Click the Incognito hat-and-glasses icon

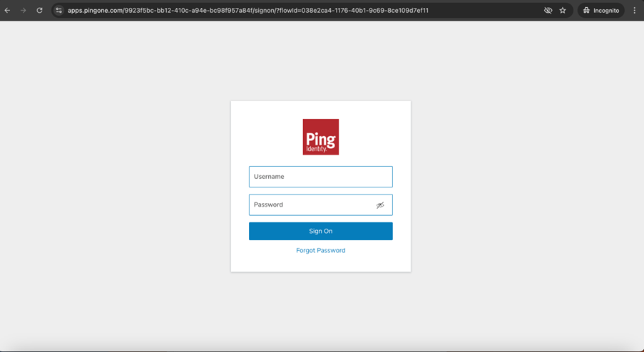(586, 11)
